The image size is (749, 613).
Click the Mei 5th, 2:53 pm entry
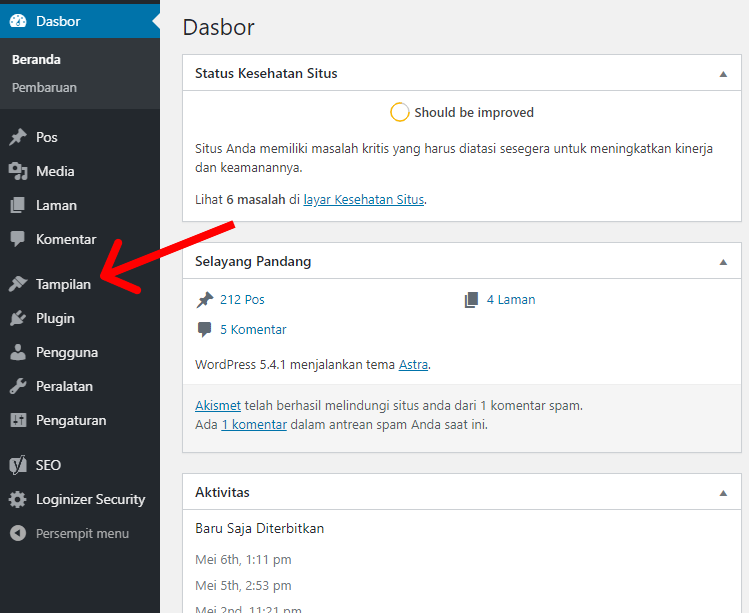243,585
